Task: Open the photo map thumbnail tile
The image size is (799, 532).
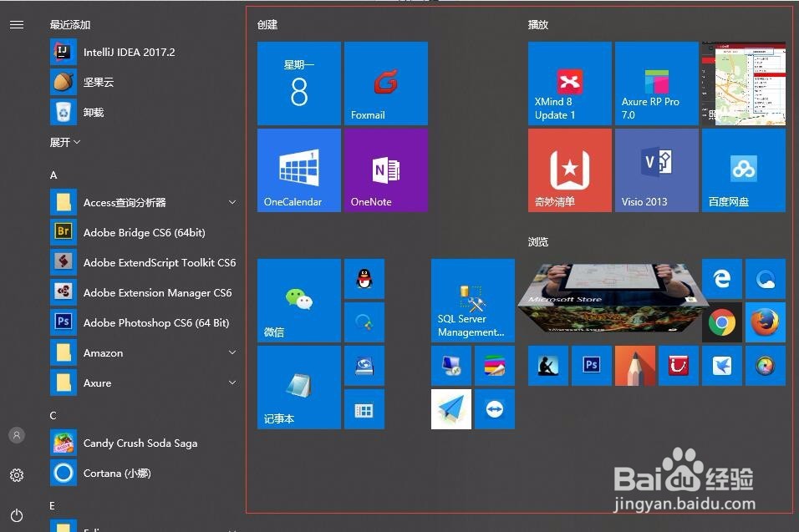Action: tap(744, 84)
